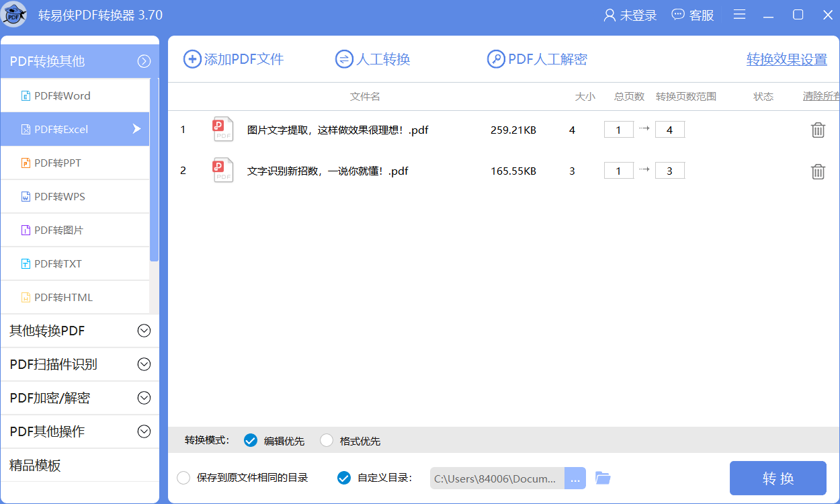Viewport: 840px width, 504px height.
Task: Click end page field showing 3
Action: (670, 171)
